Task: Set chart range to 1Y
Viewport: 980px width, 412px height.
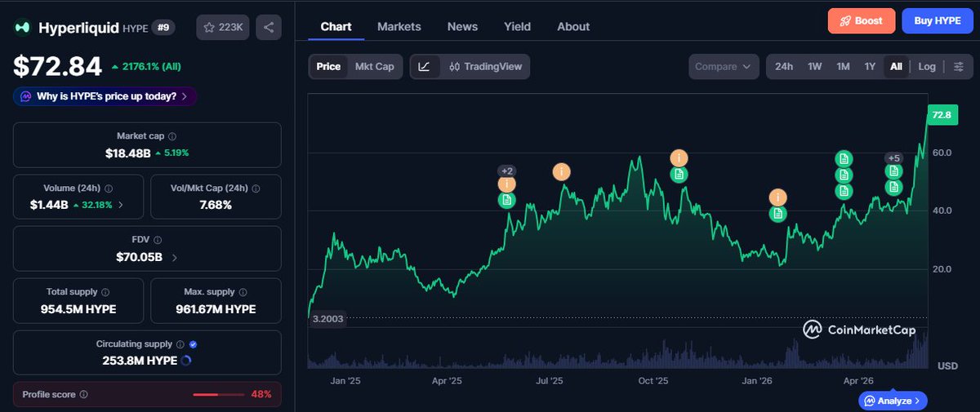Action: pyautogui.click(x=871, y=67)
